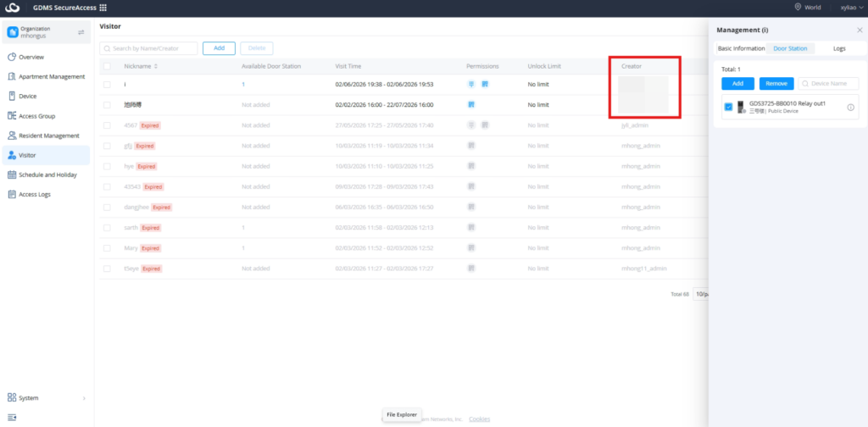Click the Expired tag next to t5eye
Viewport: 868px width, 427px height.
coord(151,269)
